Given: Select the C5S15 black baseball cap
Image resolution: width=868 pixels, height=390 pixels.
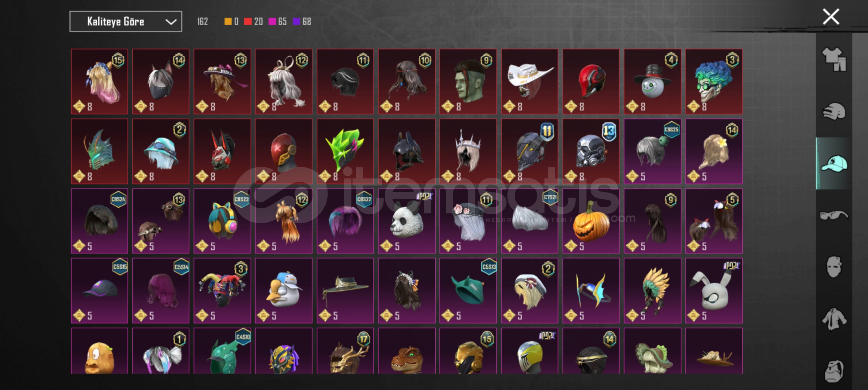Looking at the screenshot, I should click(x=99, y=290).
